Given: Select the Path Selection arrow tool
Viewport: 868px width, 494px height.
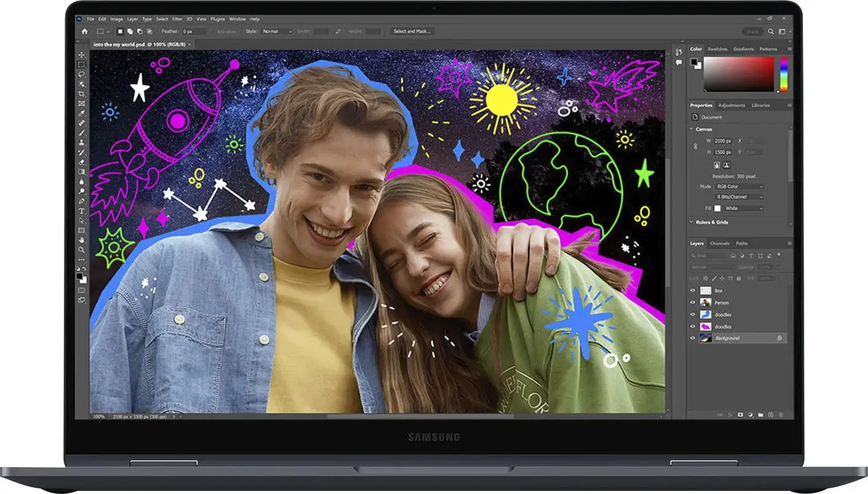Looking at the screenshot, I should pos(82,221).
